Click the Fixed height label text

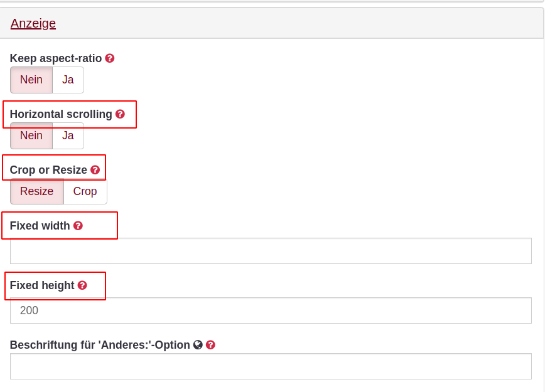42,285
